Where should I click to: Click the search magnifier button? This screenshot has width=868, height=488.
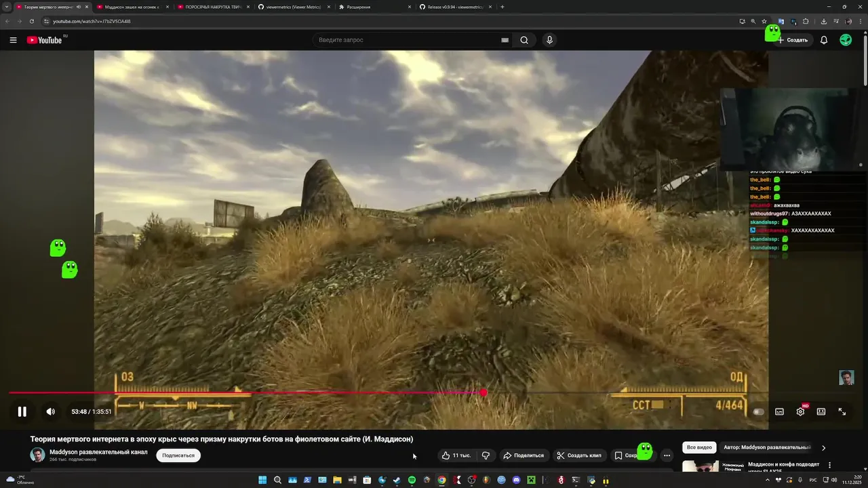[524, 40]
